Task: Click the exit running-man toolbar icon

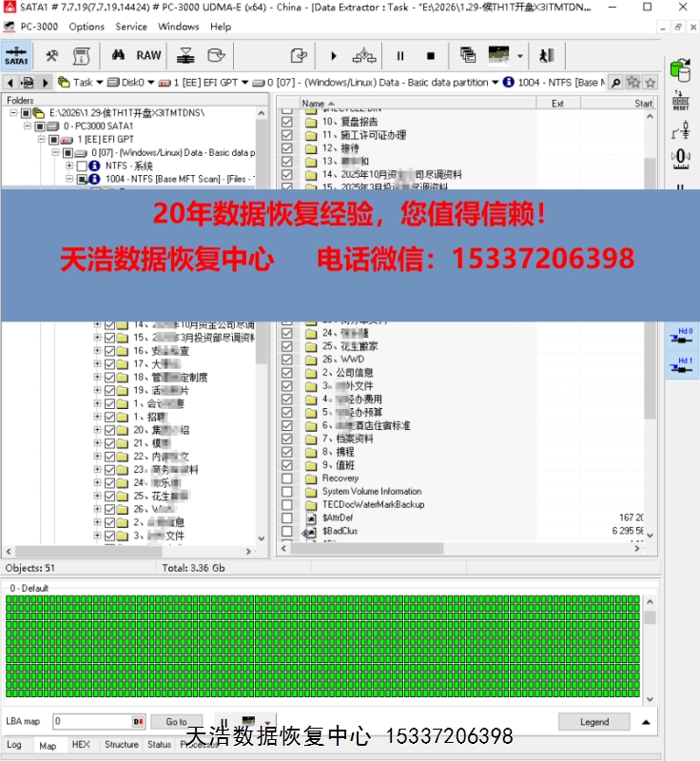Action: [x=547, y=55]
